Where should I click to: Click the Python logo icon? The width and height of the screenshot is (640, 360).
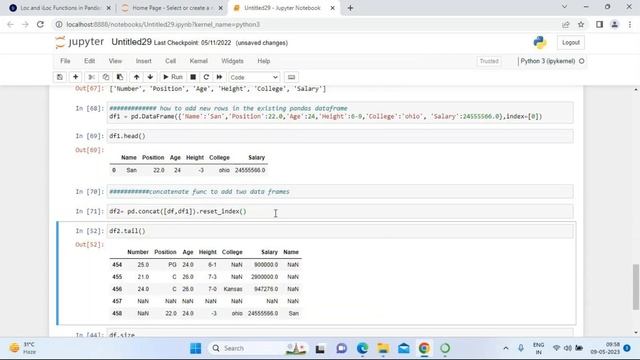540,42
